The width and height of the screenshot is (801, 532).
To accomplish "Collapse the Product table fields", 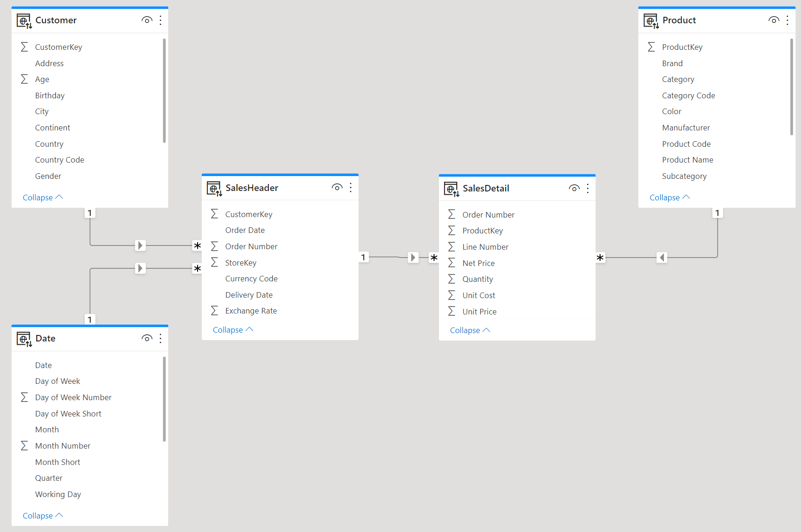I will click(x=670, y=197).
